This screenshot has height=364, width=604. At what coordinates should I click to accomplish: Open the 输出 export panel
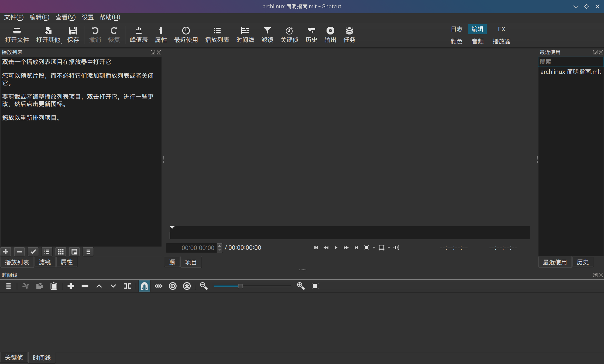coord(330,34)
